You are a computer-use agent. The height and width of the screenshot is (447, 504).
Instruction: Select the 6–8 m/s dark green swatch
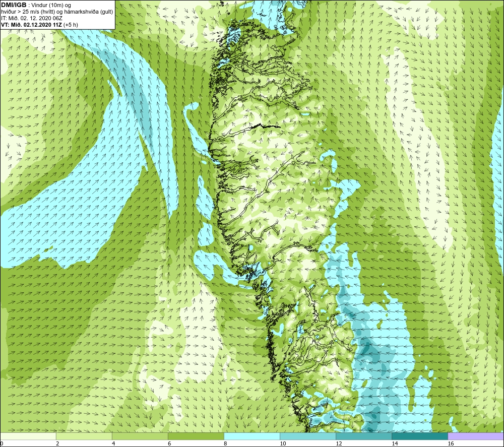click(x=196, y=436)
